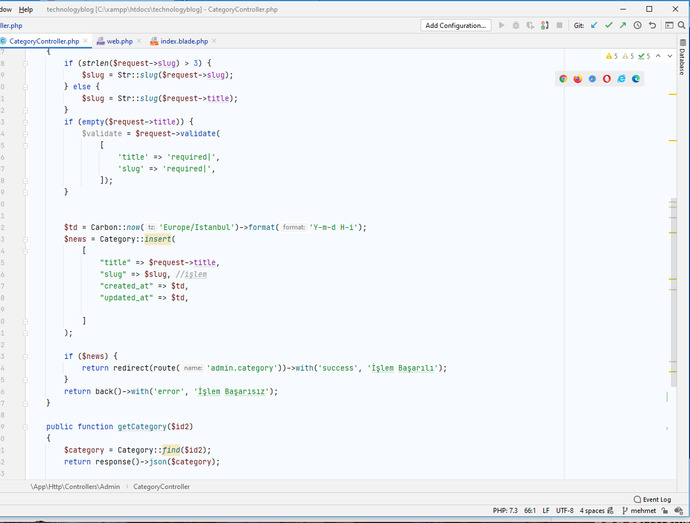
Task: Open Search Everywhere magnifier
Action: pos(682,26)
